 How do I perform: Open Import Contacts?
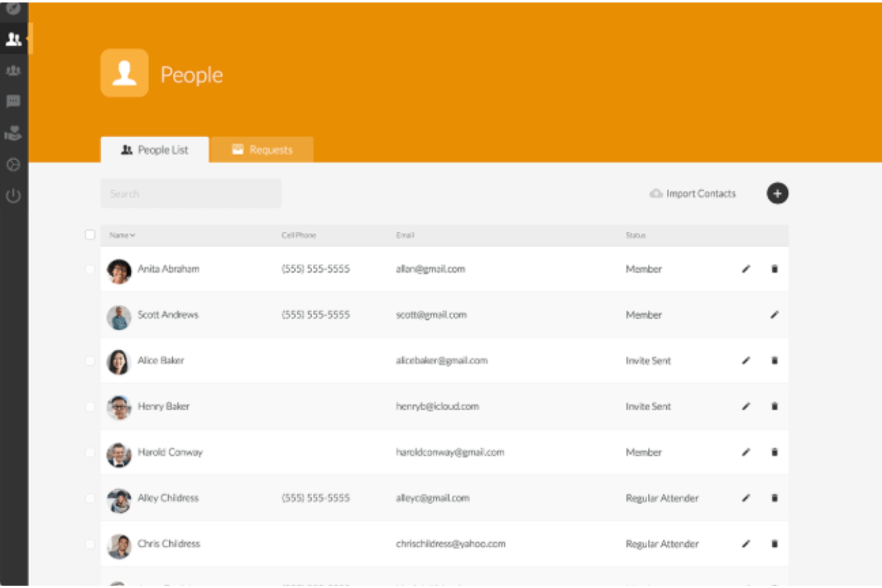click(x=692, y=193)
